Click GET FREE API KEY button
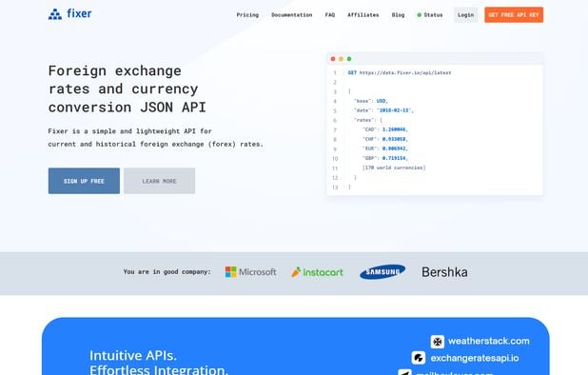The width and height of the screenshot is (588, 375). [514, 15]
